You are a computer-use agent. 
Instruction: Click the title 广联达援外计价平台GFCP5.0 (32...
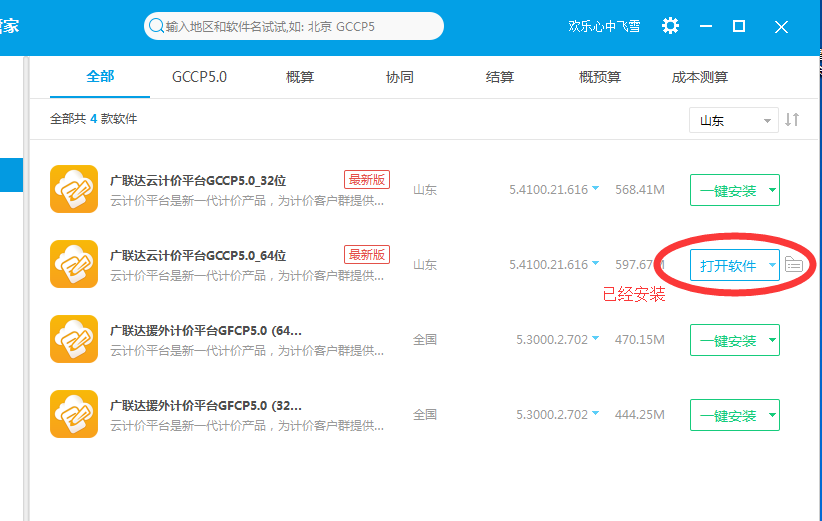pyautogui.click(x=206, y=405)
